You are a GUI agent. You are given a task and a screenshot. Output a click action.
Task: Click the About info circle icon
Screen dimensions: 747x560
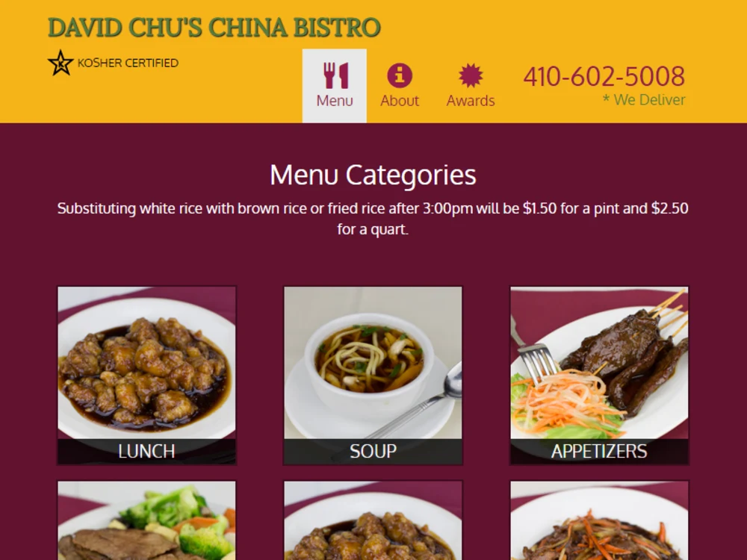click(x=399, y=75)
